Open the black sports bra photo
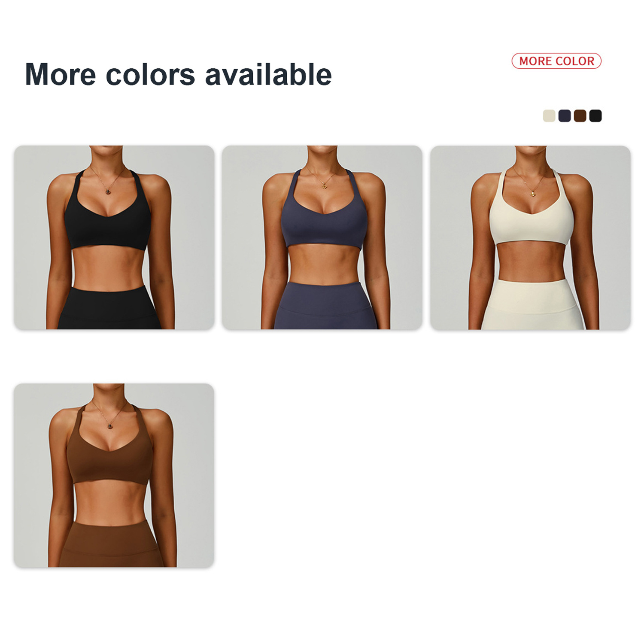This screenshot has width=644, height=644. click(114, 237)
